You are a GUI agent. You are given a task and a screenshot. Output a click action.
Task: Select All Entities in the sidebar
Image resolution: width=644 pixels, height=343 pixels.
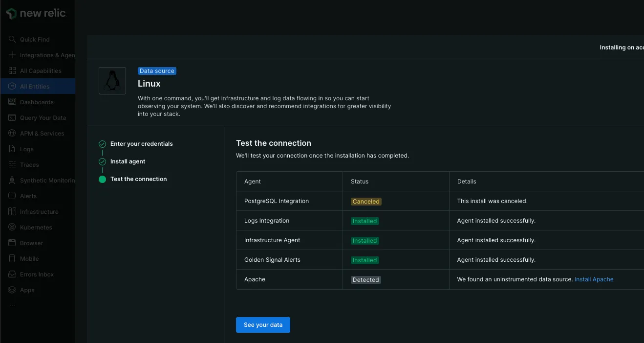coord(34,86)
